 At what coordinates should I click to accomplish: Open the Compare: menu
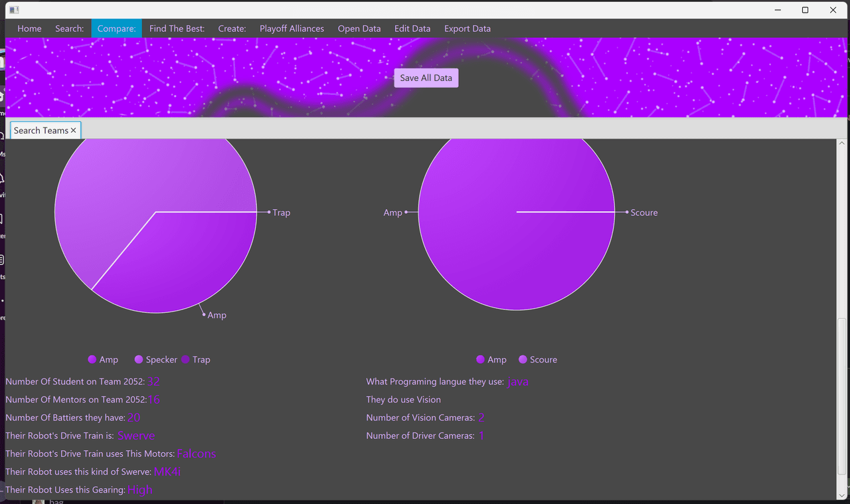116,29
